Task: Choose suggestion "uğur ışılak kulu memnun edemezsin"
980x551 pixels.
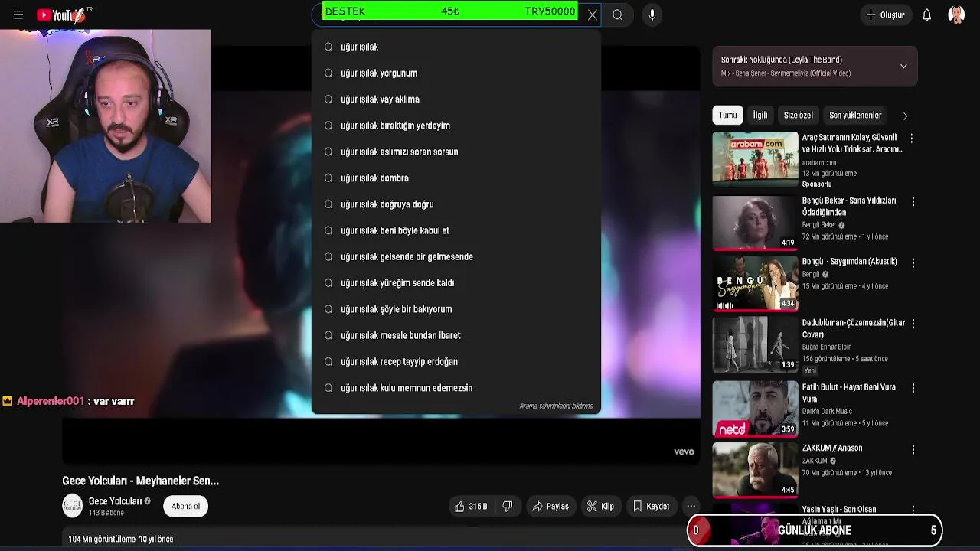Action: [x=456, y=388]
